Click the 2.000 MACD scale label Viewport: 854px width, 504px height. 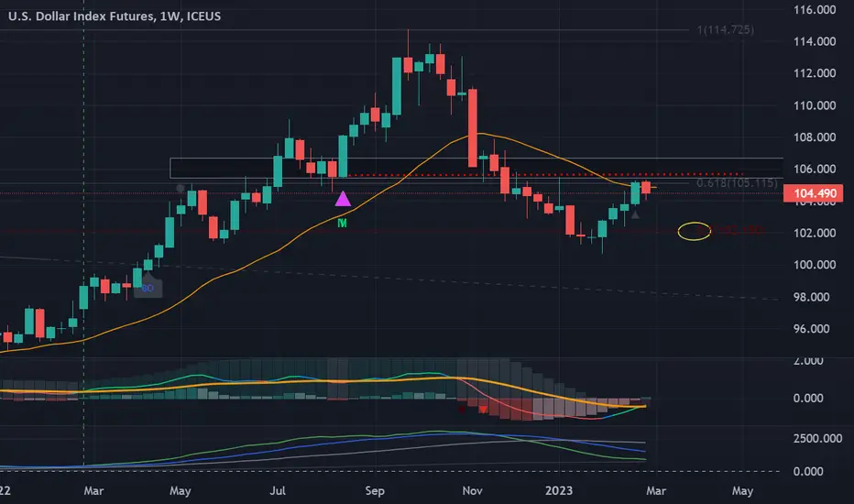point(808,361)
